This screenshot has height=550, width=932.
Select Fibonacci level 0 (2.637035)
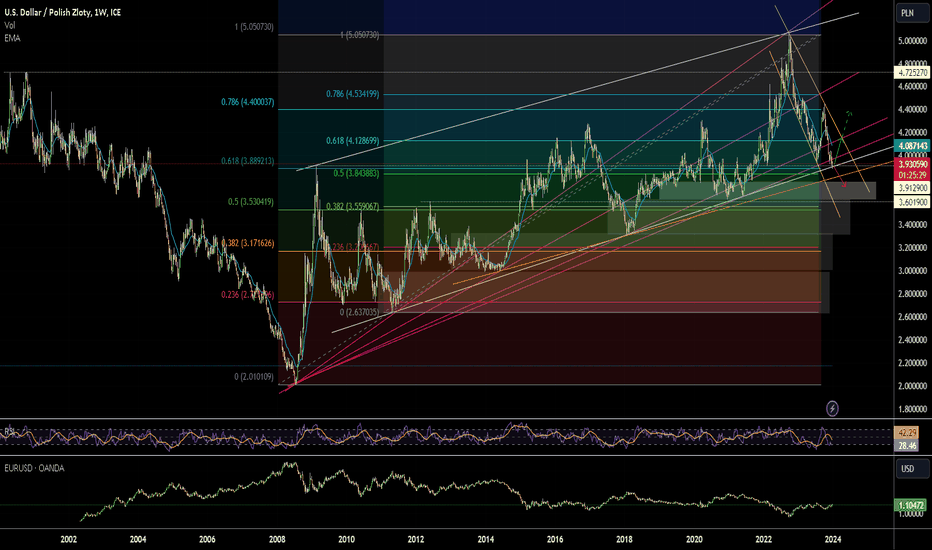point(359,312)
